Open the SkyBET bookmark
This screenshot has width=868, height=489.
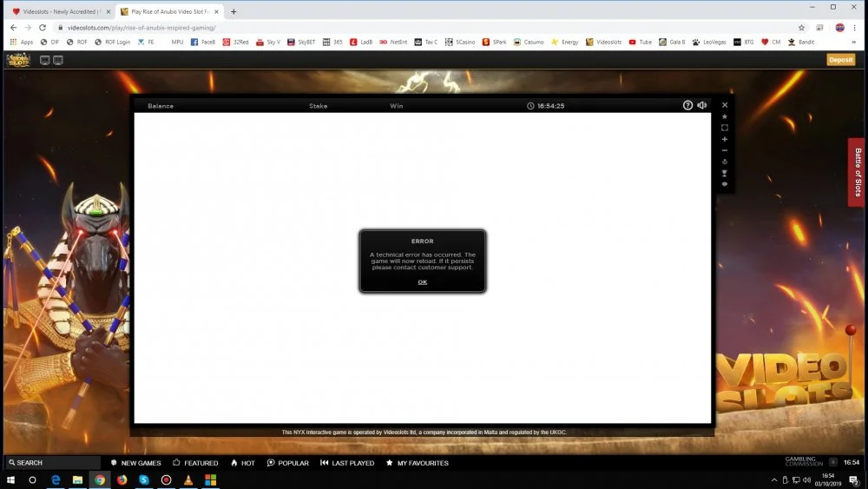tap(301, 42)
